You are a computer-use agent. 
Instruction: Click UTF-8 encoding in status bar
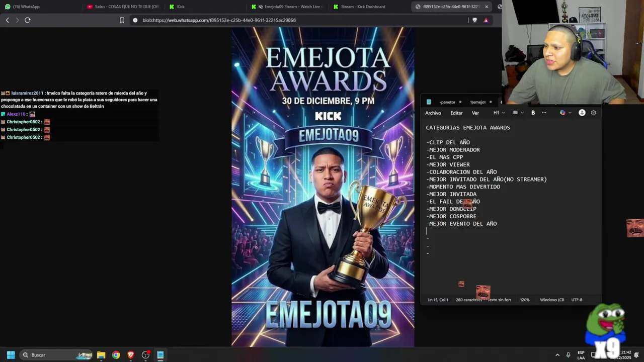tap(577, 300)
